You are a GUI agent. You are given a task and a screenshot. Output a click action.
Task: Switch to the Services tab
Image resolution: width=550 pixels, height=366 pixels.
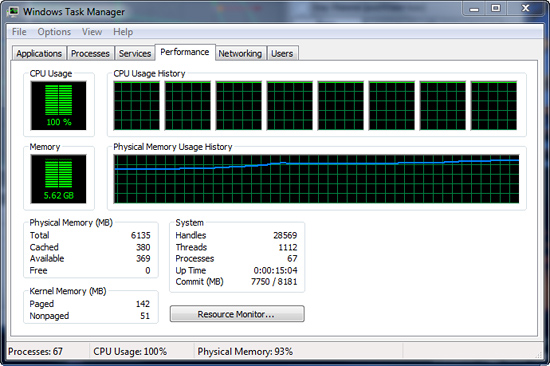135,53
